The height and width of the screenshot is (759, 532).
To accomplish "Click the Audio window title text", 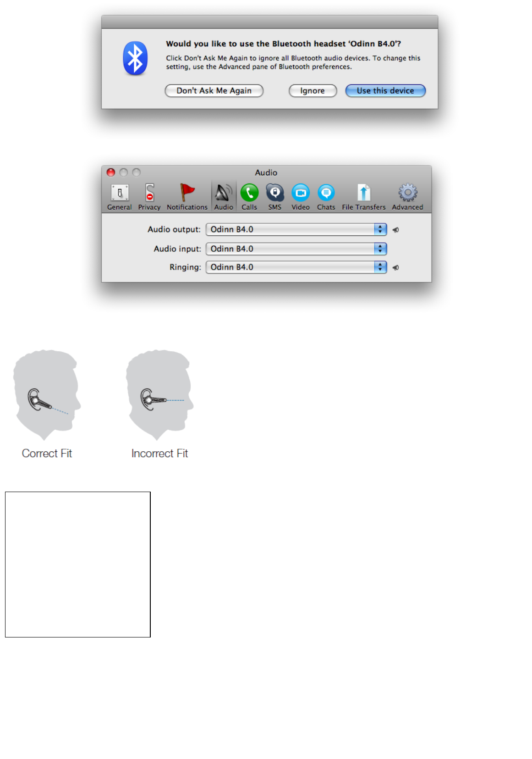I will point(266,172).
